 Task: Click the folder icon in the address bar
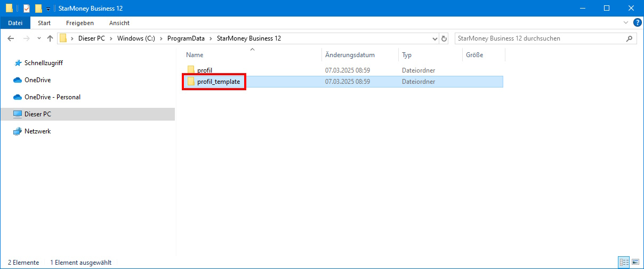(63, 38)
